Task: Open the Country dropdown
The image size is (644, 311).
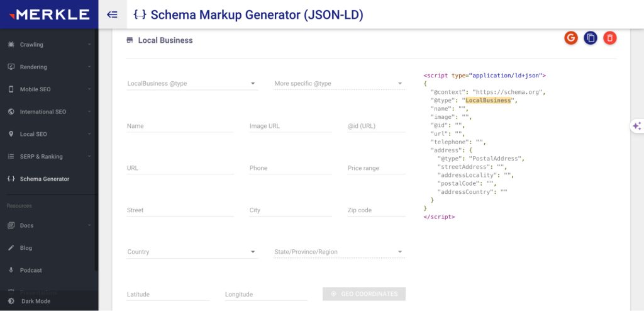Action: tap(192, 252)
